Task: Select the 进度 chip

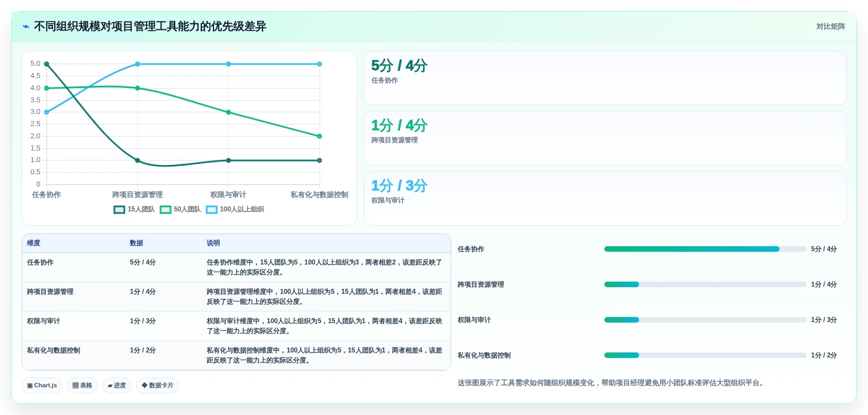Action: tap(117, 386)
